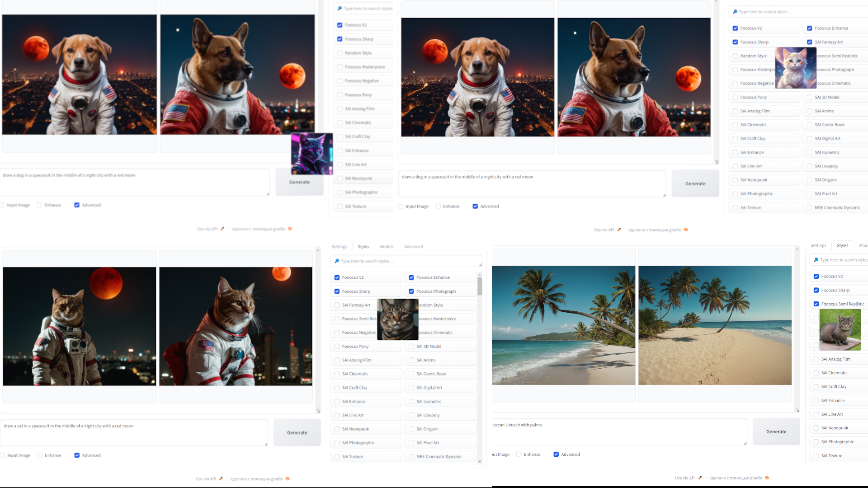Click search magnifier icon above Fooocus Photograph checkbox
868x488 pixels.
(337, 261)
